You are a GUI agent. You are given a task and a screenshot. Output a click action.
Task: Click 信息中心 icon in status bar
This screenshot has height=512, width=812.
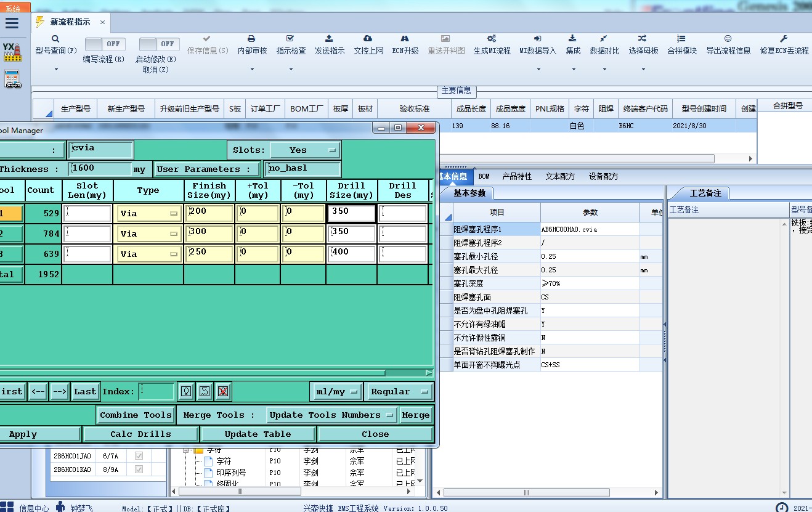[8, 507]
